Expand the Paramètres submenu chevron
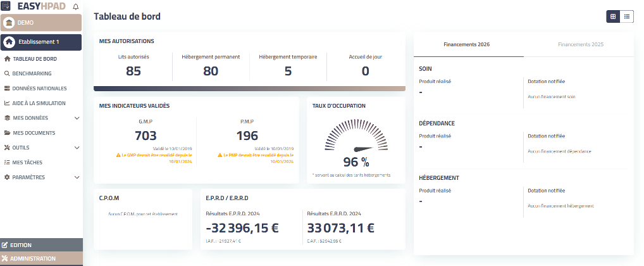Image resolution: width=644 pixels, height=266 pixels. coord(77,177)
